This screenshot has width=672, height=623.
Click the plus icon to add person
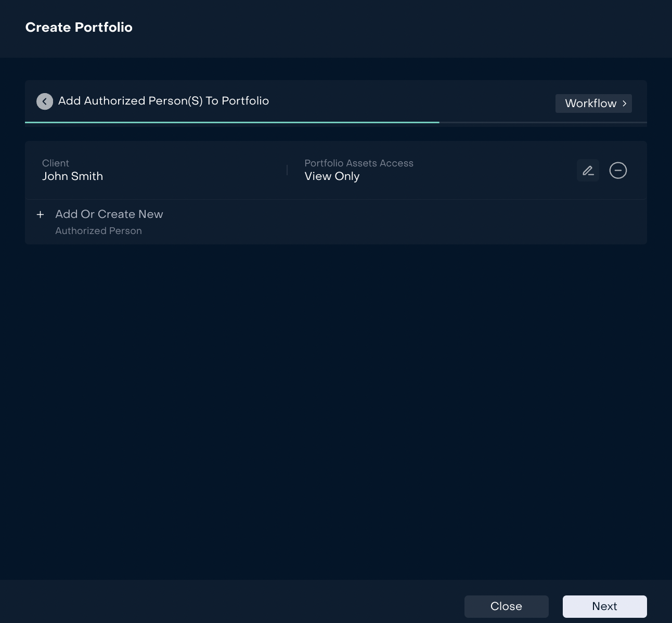pyautogui.click(x=40, y=215)
